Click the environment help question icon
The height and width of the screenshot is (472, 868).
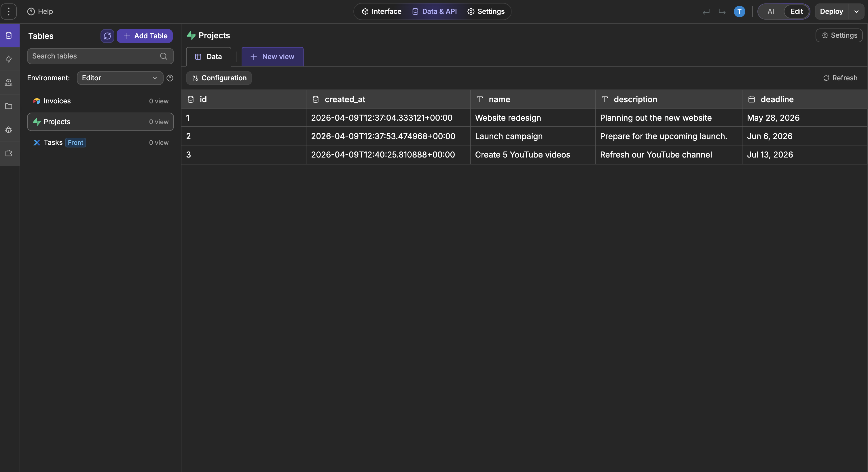point(170,78)
